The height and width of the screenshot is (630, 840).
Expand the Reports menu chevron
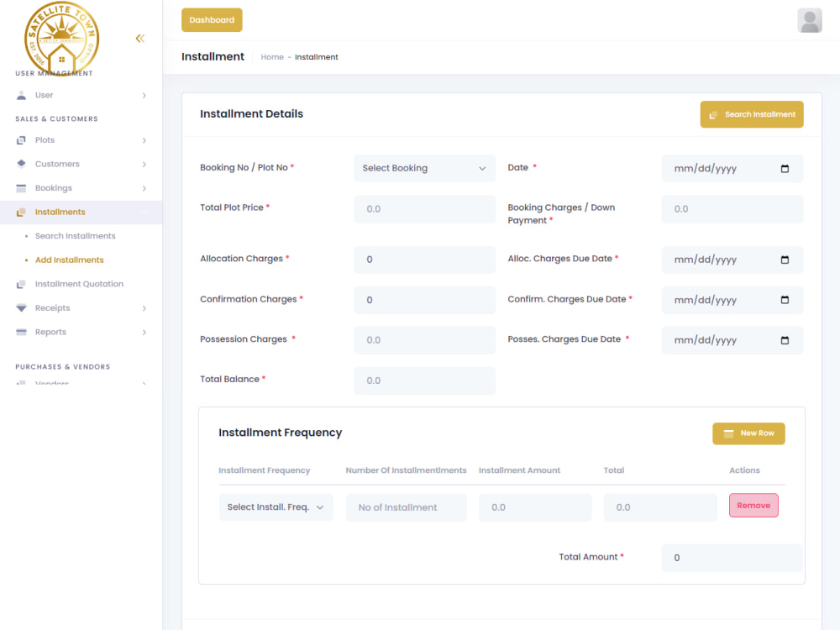(144, 332)
